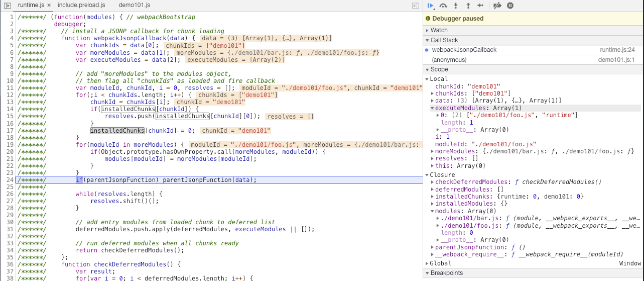Viewport: 644px width, 281px height.
Task: Step into next function call
Action: click(x=456, y=6)
